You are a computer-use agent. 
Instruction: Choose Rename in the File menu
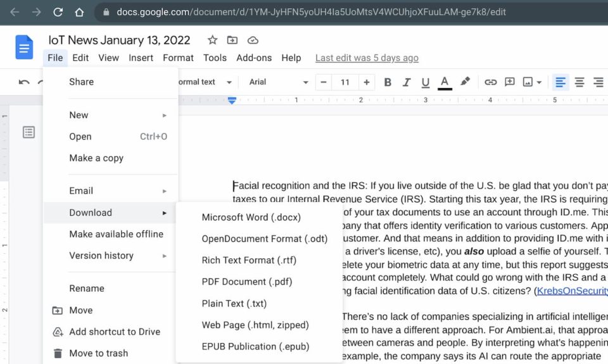tap(110, 289)
